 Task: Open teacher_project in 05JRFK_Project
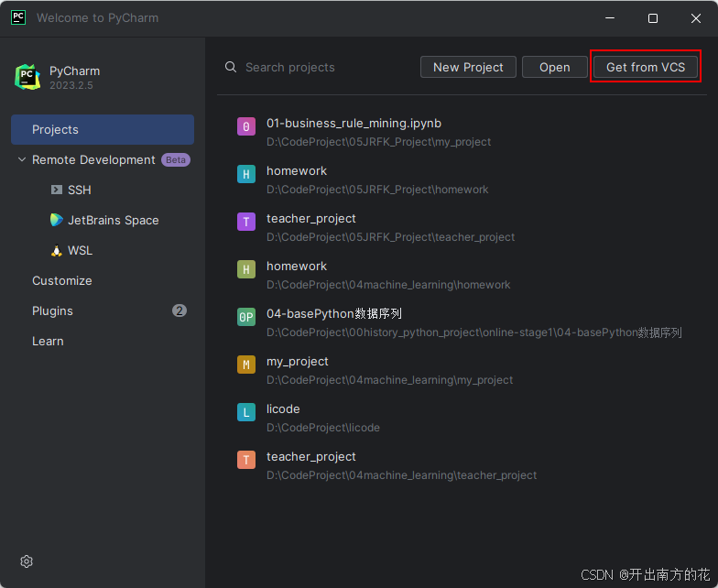point(462,227)
